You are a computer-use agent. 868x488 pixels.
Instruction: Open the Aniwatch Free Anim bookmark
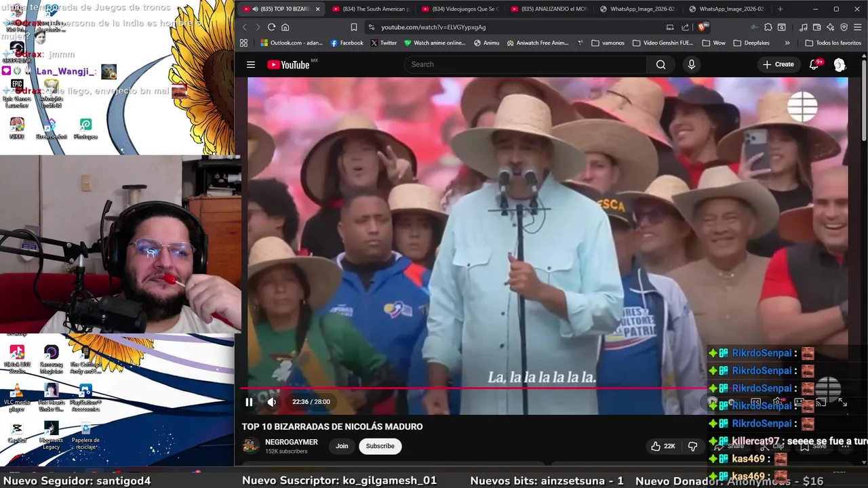tap(538, 43)
